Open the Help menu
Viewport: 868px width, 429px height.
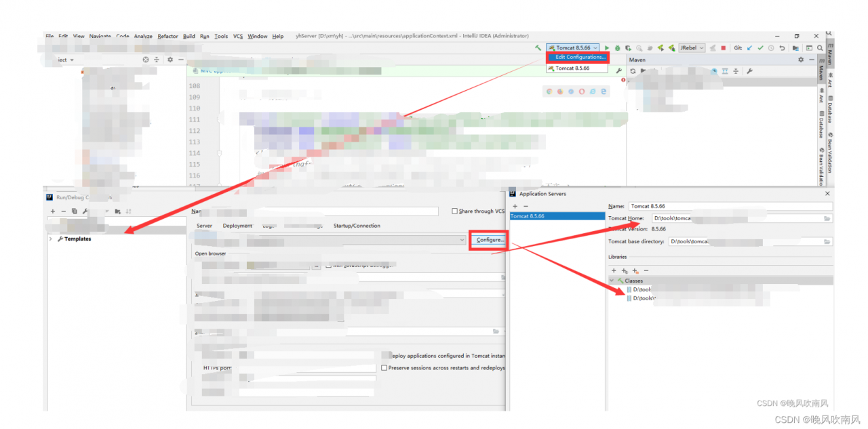278,36
